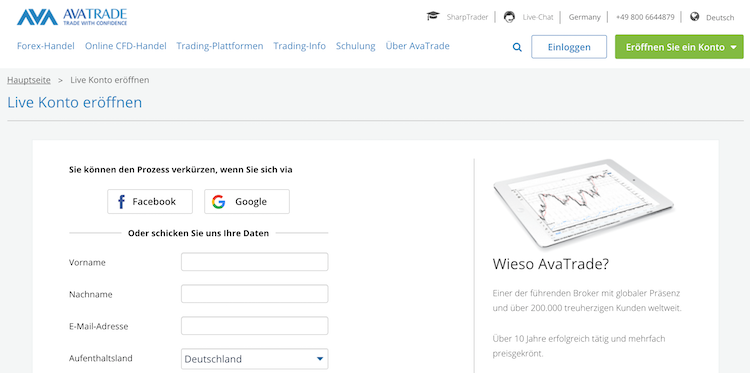Viewport: 750px width, 373px height.
Task: Open the SharpTrader link
Action: coord(467,17)
